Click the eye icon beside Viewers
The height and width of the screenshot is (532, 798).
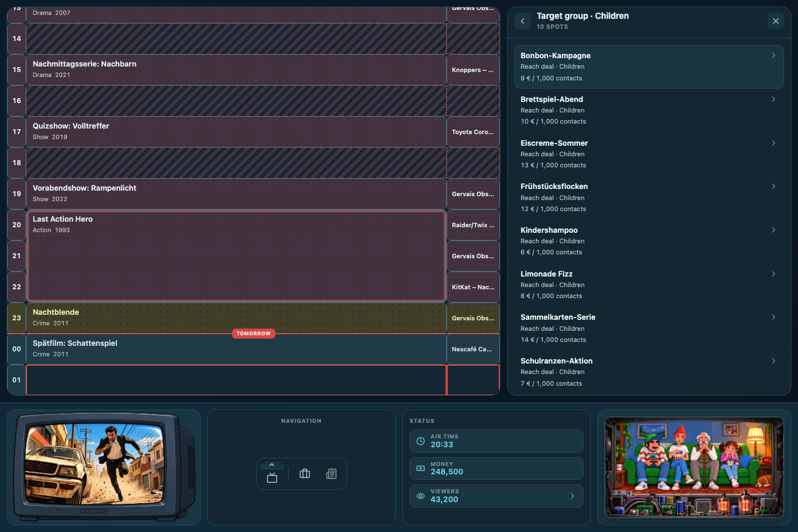click(421, 496)
